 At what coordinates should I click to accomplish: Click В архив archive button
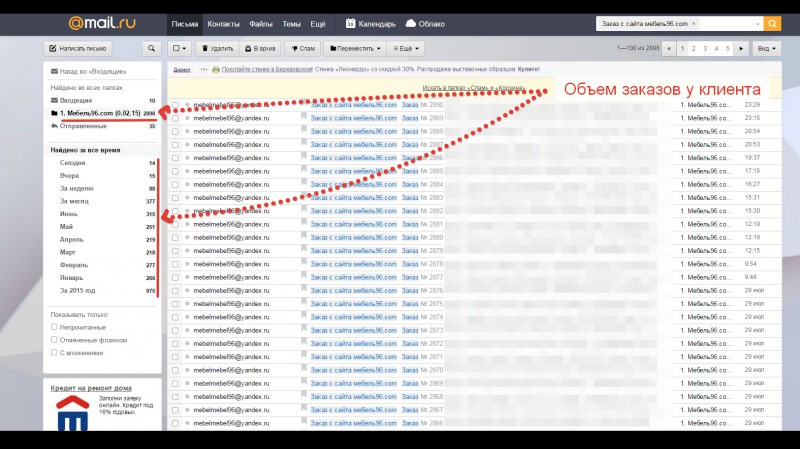260,48
